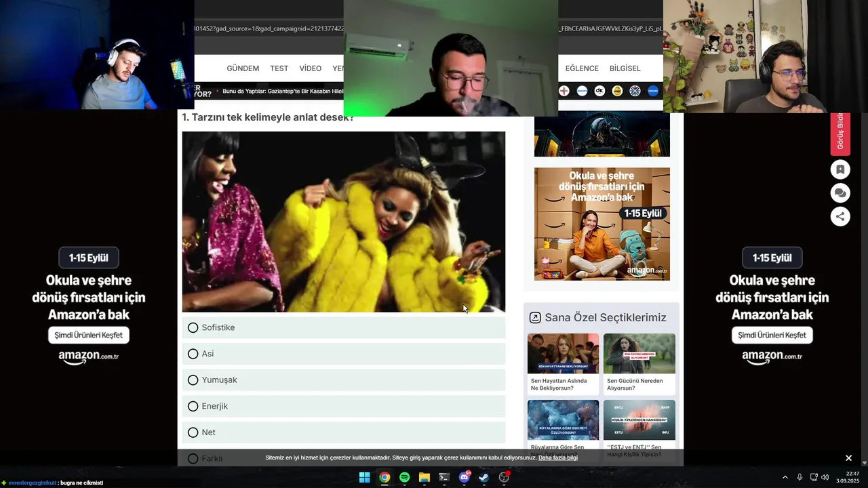Open OBS Studio from the taskbar
The image size is (868, 488).
504,477
